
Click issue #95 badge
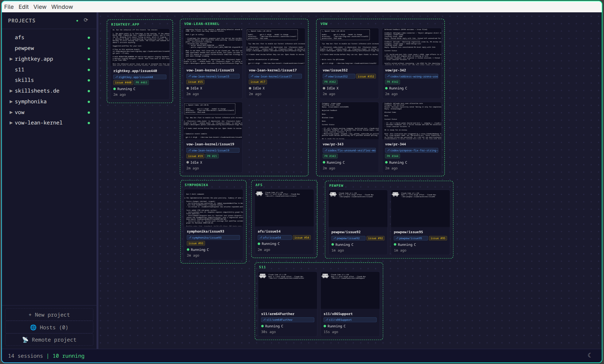438,238
